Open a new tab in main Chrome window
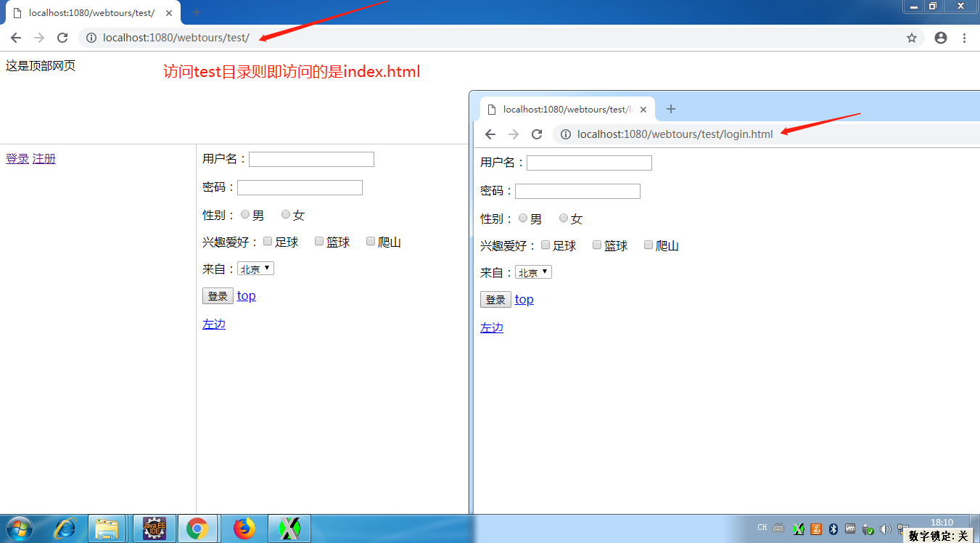980x543 pixels. click(197, 12)
